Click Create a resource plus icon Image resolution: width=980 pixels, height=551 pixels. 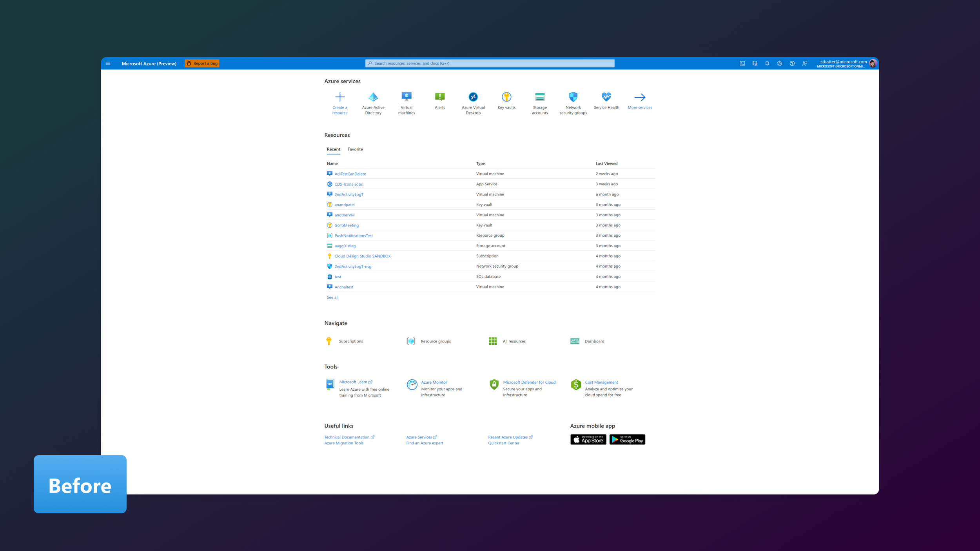340,97
